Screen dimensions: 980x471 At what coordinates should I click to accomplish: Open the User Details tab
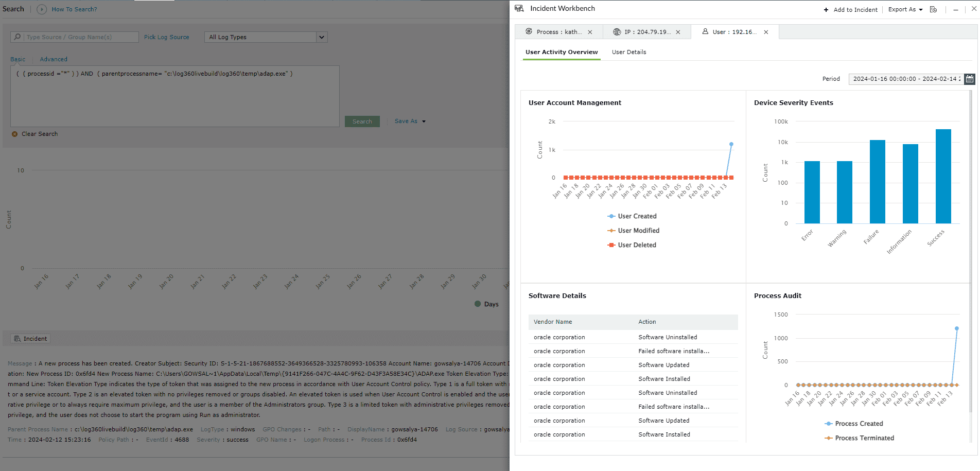(629, 52)
